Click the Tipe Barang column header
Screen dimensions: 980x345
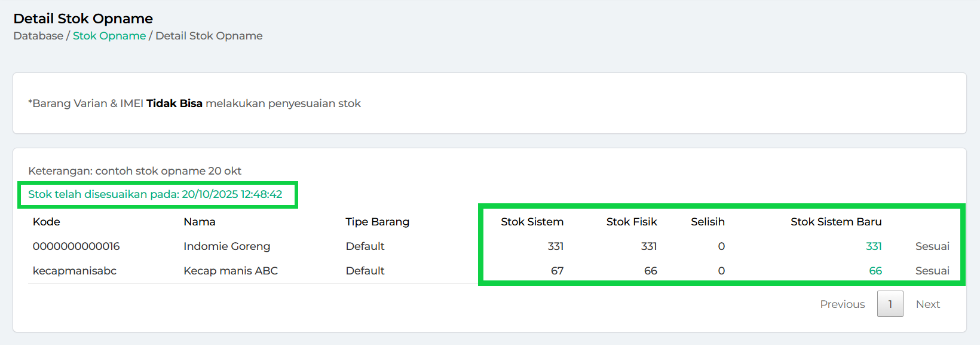(x=377, y=222)
